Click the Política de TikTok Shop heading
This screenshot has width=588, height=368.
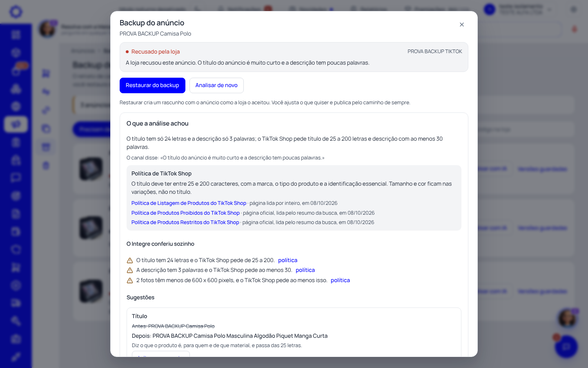coord(161,174)
